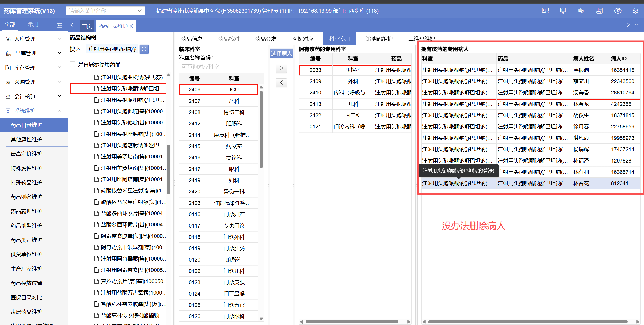Click the left arrow remove-department button
Viewport: 644px width, 325px height.
(281, 83)
